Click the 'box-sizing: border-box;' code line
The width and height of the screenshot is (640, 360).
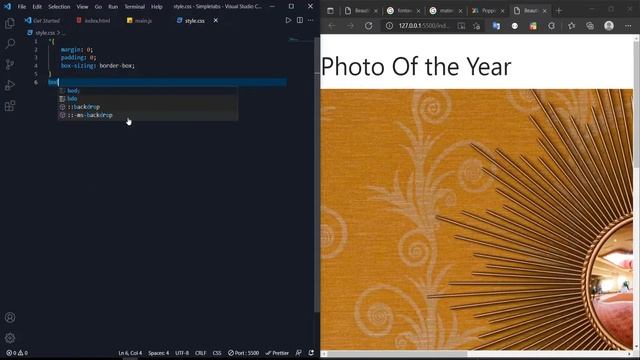click(x=98, y=66)
